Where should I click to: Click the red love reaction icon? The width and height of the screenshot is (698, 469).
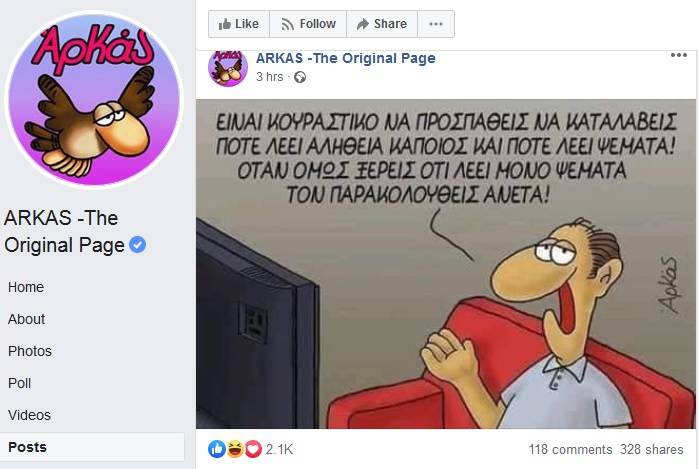(253, 449)
